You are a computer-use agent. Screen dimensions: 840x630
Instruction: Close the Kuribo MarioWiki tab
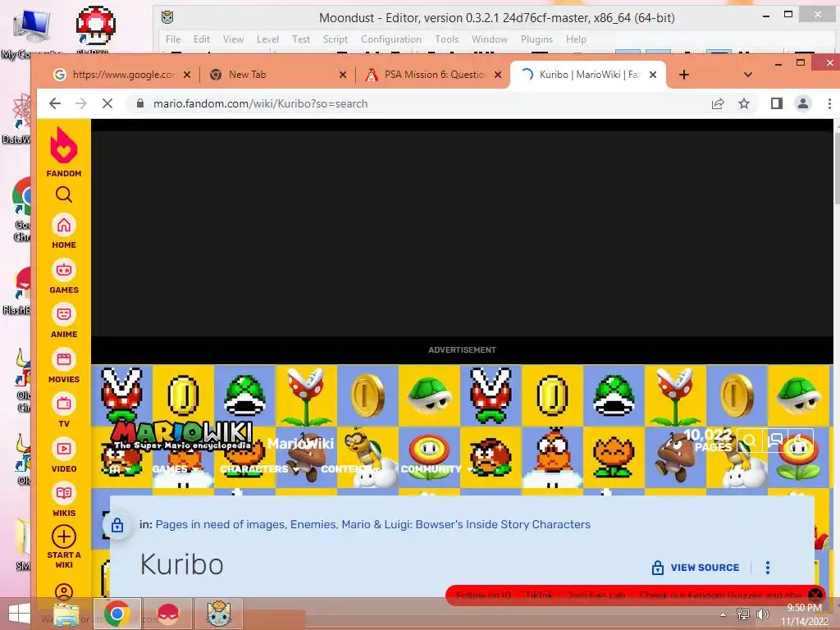pyautogui.click(x=653, y=75)
